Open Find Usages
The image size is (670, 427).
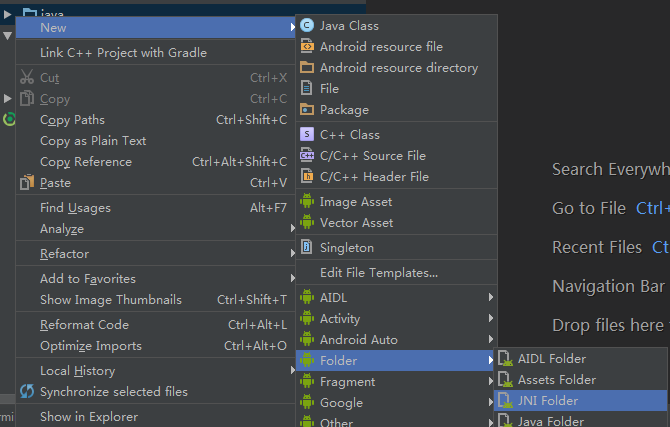tap(156, 207)
